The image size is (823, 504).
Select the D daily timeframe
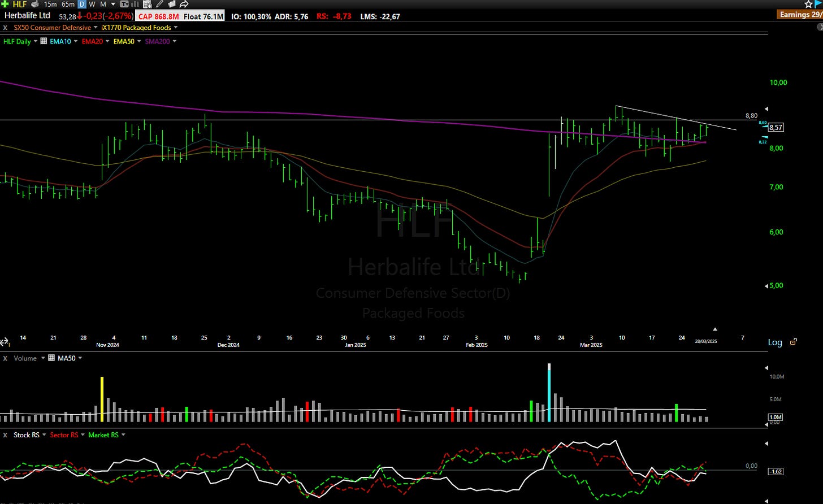pyautogui.click(x=82, y=4)
